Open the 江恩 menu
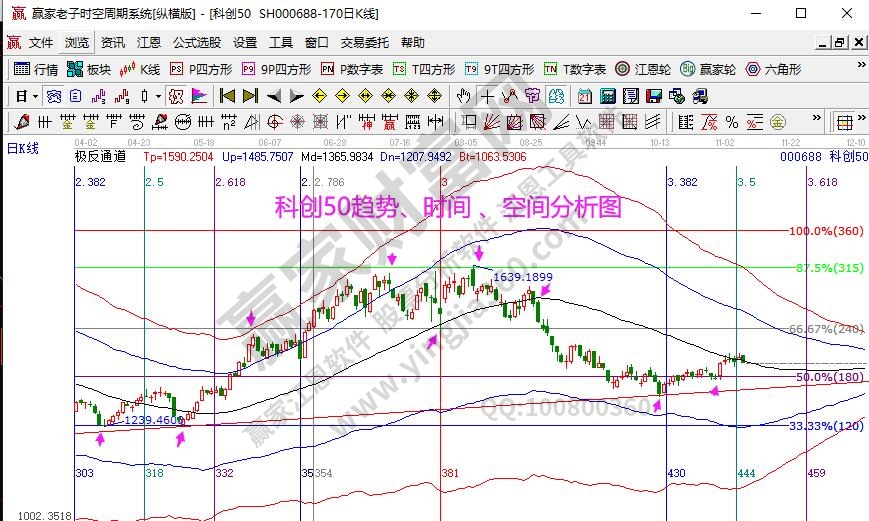The width and height of the screenshot is (869, 521). 149,43
